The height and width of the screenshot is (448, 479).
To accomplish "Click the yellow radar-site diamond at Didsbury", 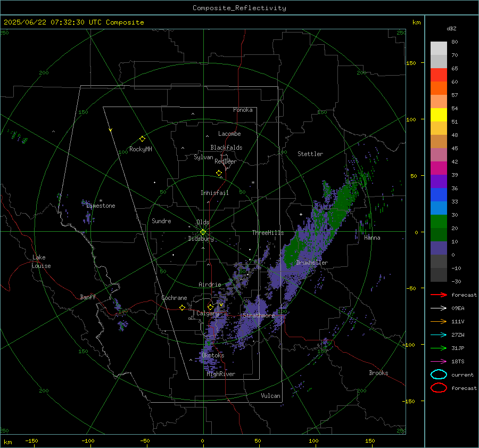I will coord(203,232).
